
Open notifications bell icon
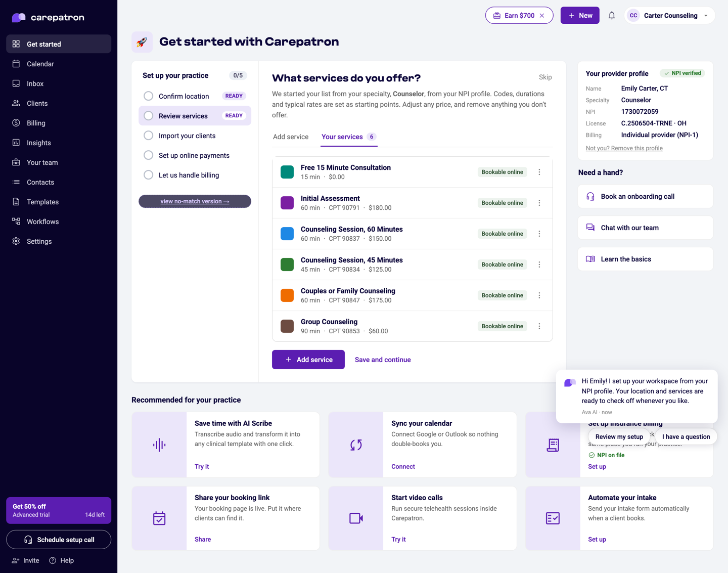612,16
